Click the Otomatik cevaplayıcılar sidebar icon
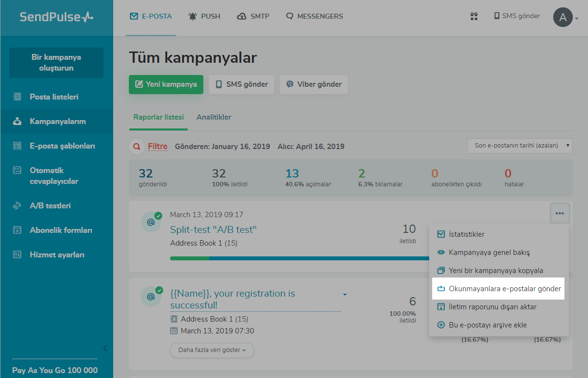 point(17,171)
